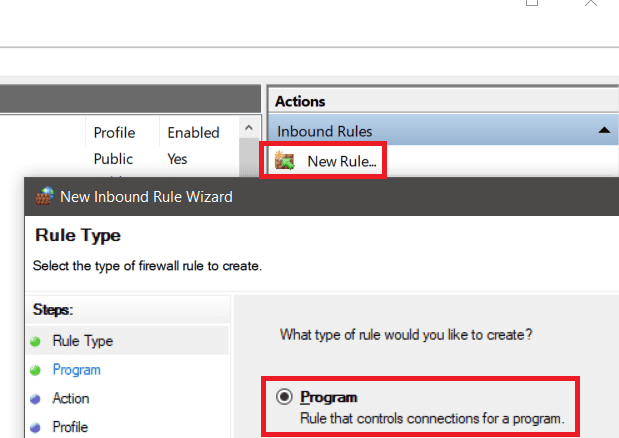Click the green bullet beside Rule Type
The image size is (619, 438).
[x=35, y=341]
